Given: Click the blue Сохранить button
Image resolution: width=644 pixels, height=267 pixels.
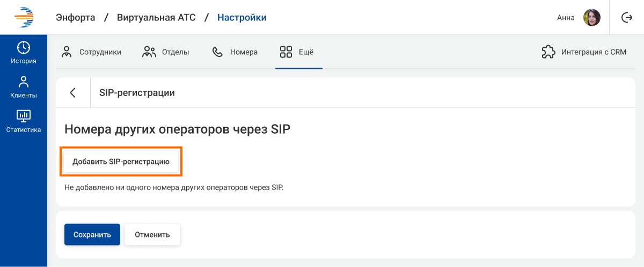Looking at the screenshot, I should 92,234.
